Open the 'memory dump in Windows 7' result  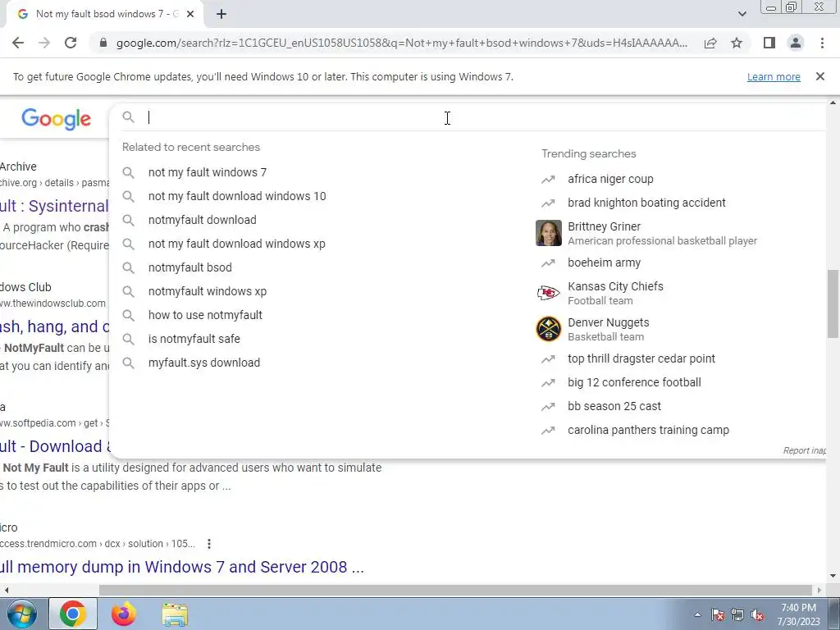182,567
